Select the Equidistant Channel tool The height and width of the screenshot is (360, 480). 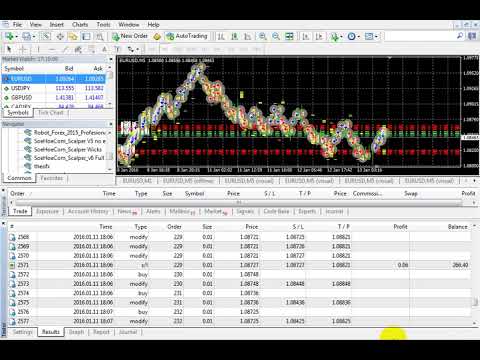pyautogui.click(x=78, y=49)
